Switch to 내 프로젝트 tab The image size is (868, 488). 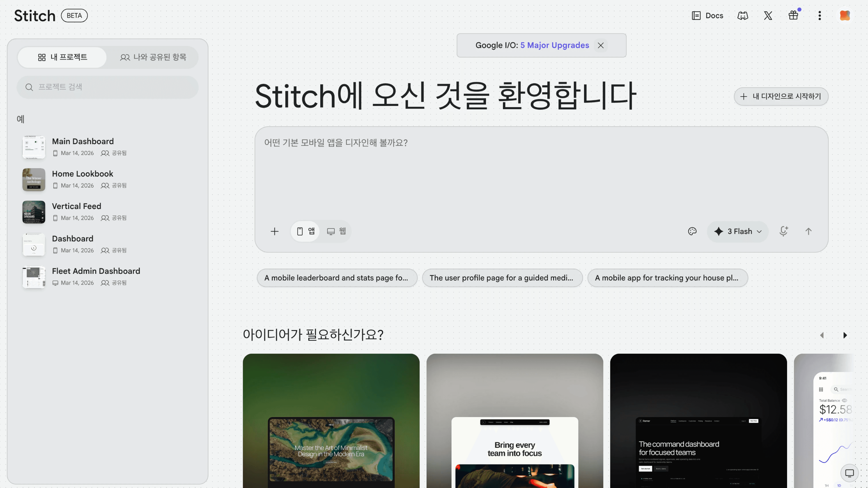(62, 57)
